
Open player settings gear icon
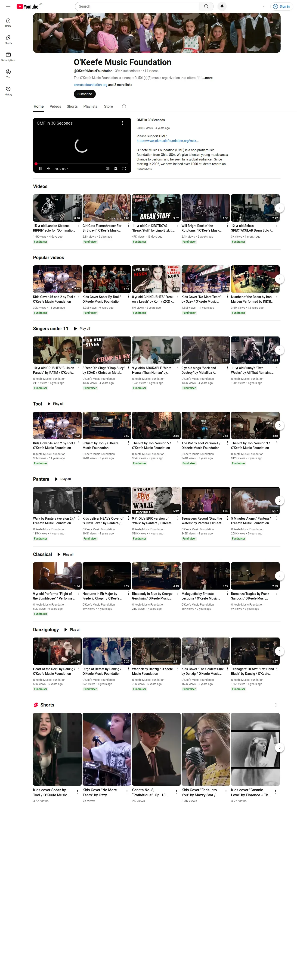point(116,169)
